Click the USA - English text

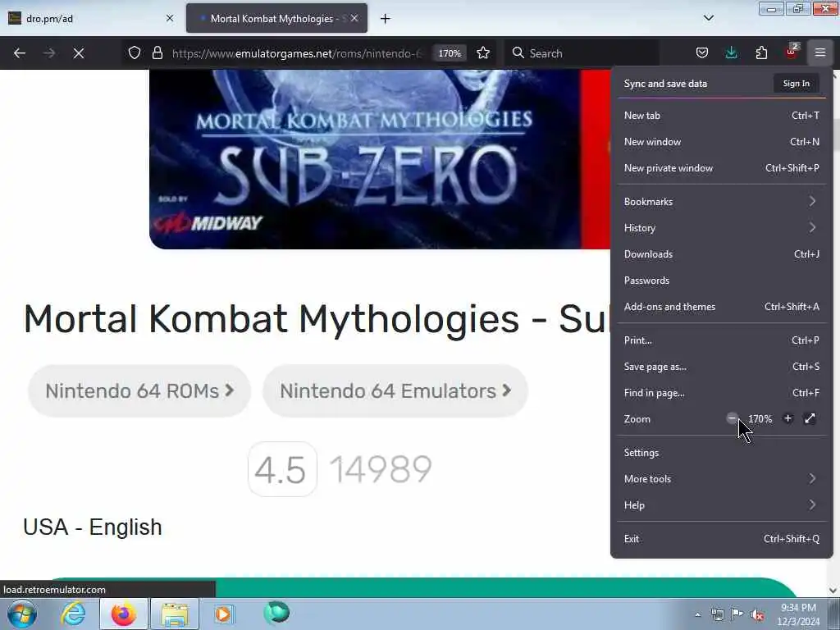93,527
